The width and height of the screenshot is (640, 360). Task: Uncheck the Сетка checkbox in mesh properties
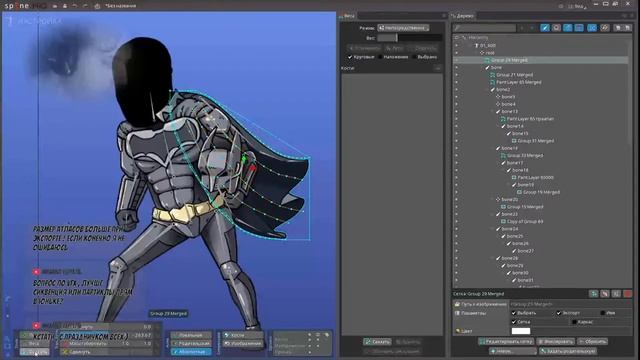click(x=514, y=322)
